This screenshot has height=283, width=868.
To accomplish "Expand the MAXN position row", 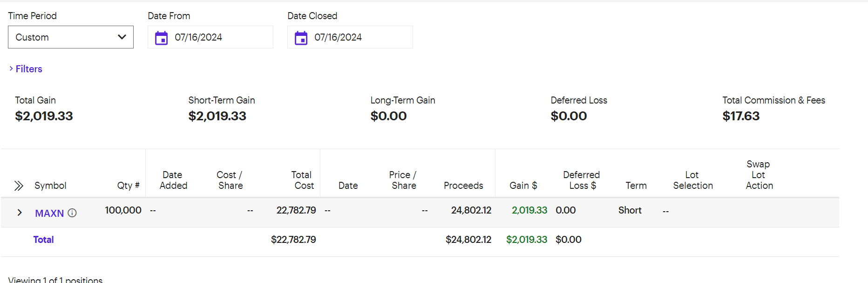I will [20, 213].
